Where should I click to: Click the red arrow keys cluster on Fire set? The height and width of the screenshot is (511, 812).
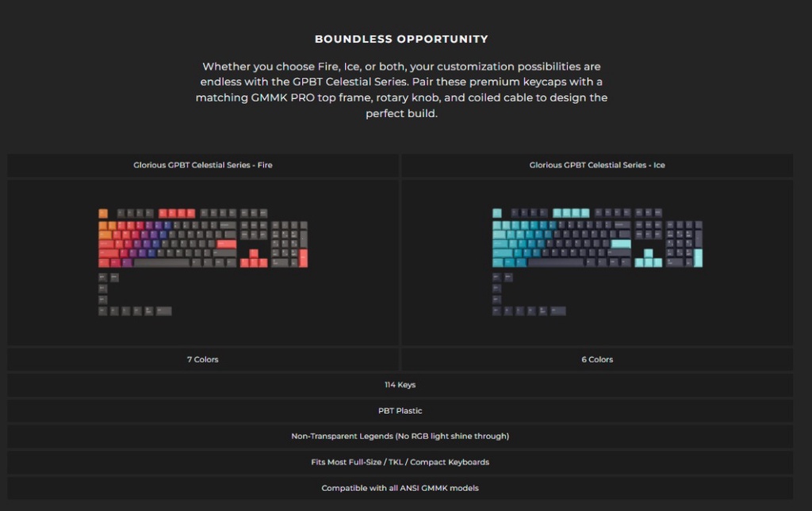254,261
